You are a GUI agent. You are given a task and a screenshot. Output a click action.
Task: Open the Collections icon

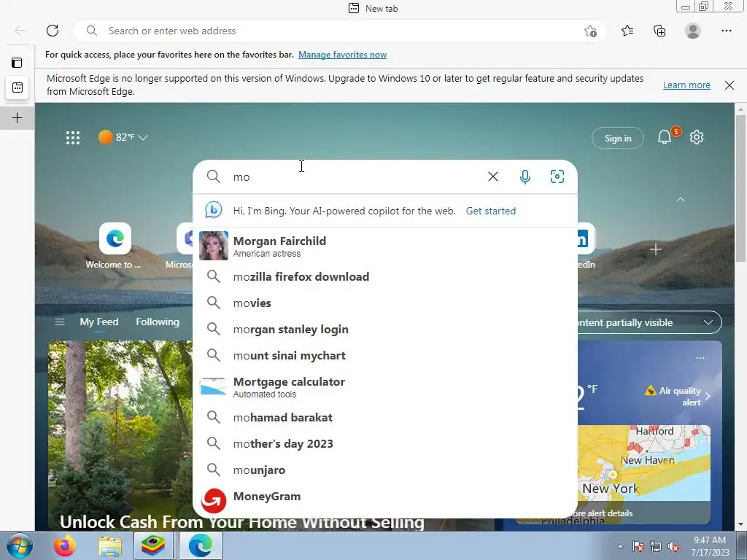pyautogui.click(x=659, y=31)
